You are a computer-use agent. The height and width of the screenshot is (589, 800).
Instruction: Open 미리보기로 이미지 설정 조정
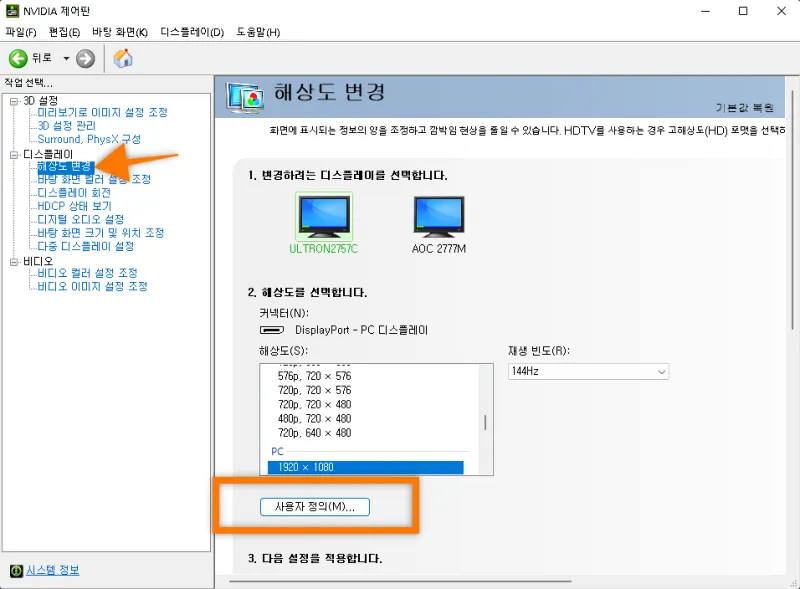[x=103, y=112]
